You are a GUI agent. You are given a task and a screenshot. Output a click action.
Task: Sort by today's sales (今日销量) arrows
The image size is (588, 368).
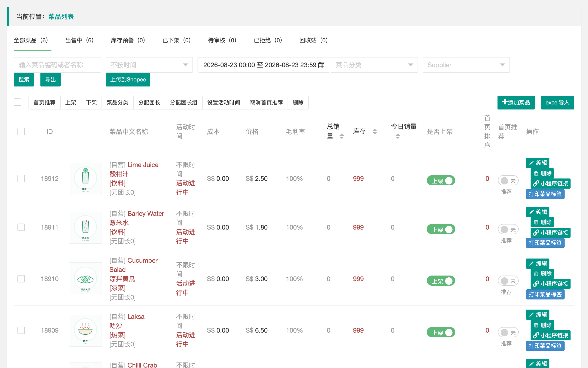[398, 136]
